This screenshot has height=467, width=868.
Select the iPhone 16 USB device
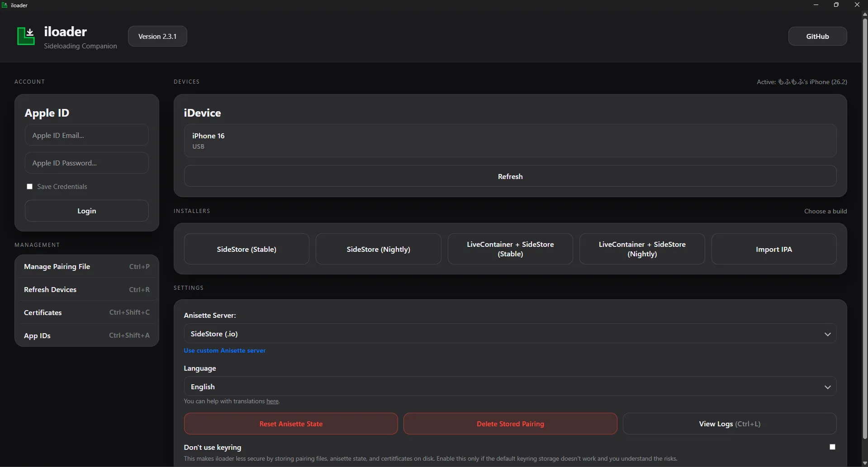[510, 141]
